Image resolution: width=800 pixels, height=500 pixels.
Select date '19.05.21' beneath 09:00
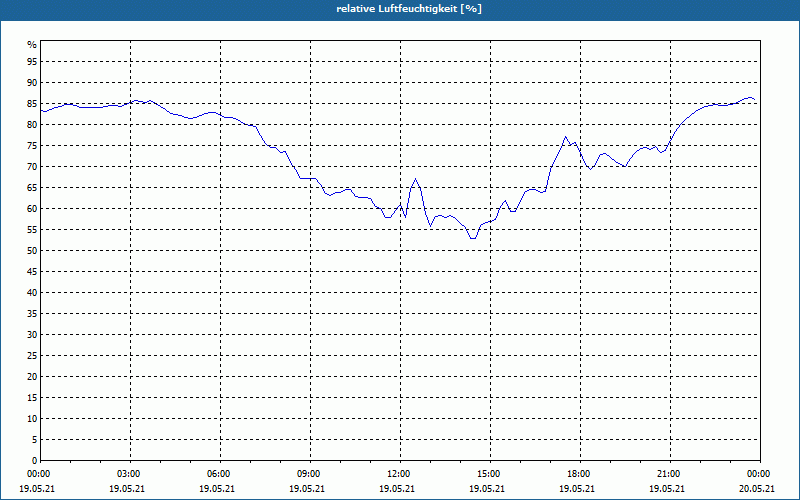pos(307,489)
